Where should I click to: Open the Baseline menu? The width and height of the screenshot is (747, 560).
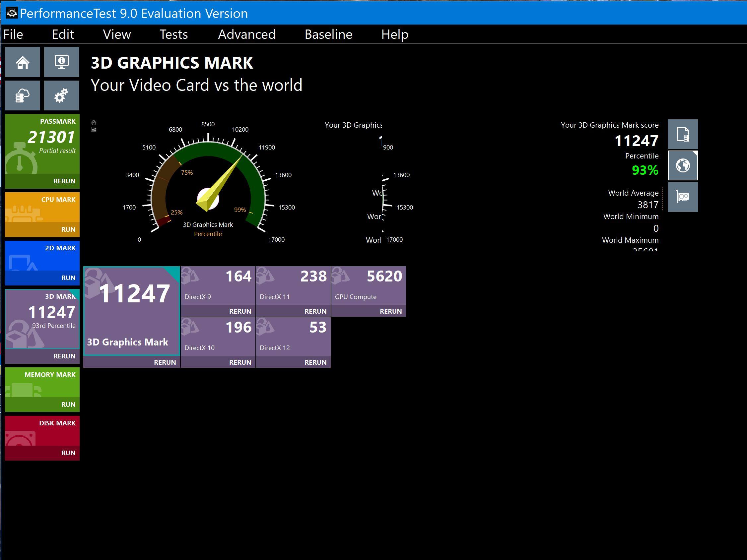point(328,34)
